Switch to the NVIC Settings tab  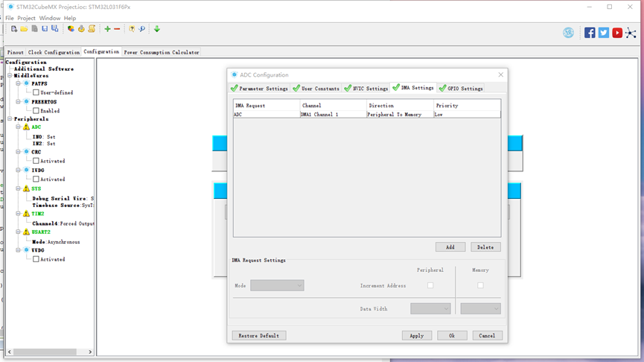click(366, 89)
